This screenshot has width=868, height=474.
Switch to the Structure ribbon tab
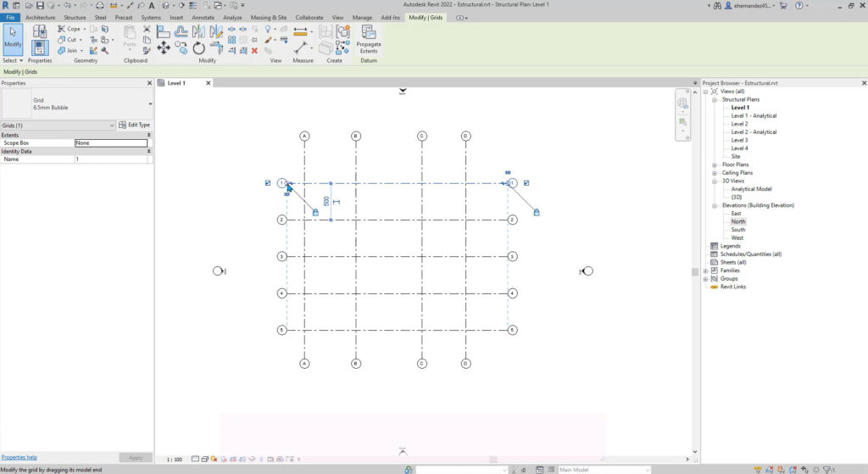click(75, 17)
